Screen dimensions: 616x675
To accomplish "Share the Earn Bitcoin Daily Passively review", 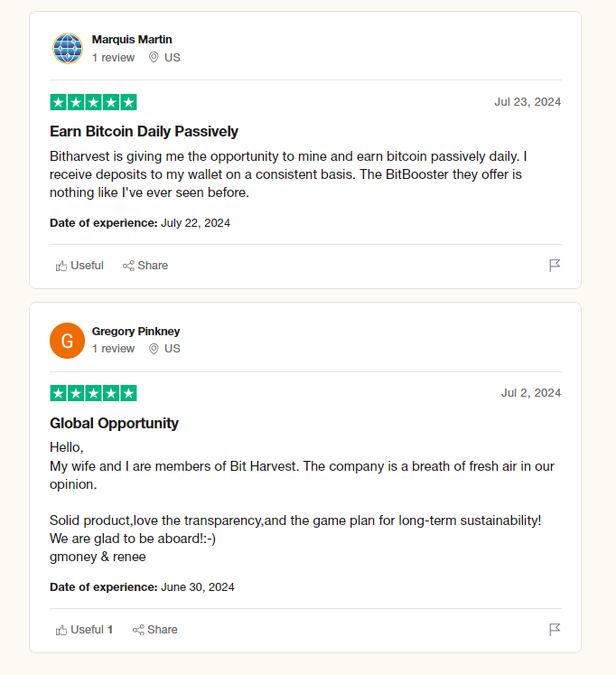I will (x=145, y=266).
